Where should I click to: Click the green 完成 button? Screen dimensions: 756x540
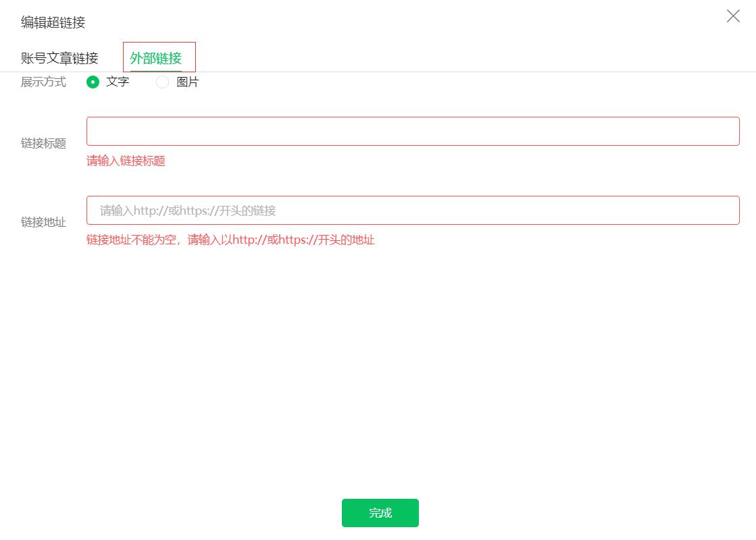tap(380, 512)
